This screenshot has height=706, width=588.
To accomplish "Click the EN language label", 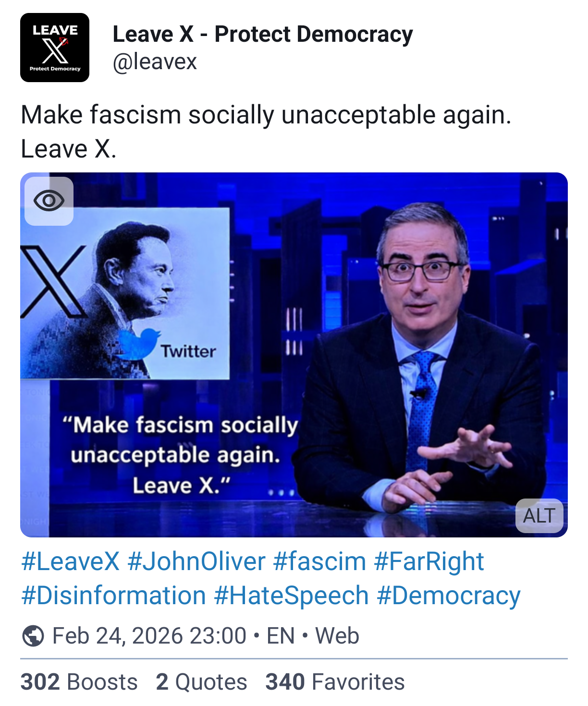I will (281, 636).
